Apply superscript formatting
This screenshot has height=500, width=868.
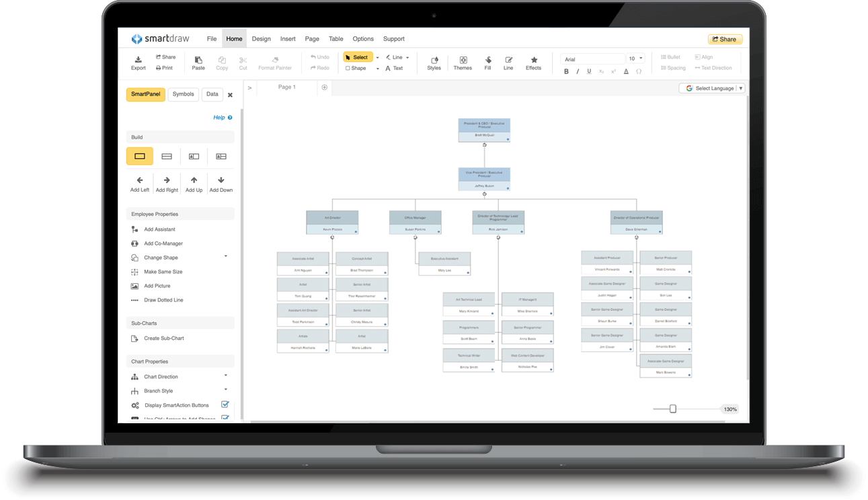(x=613, y=71)
